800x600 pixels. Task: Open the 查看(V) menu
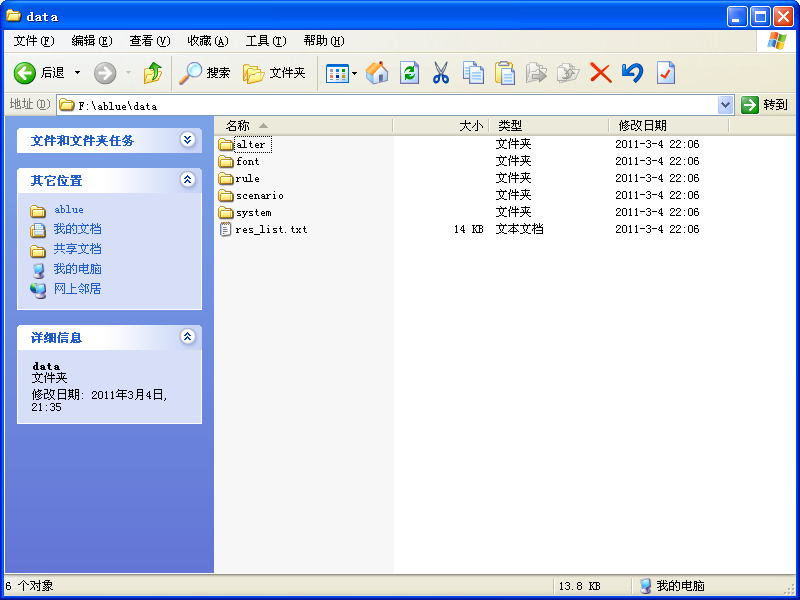click(149, 41)
